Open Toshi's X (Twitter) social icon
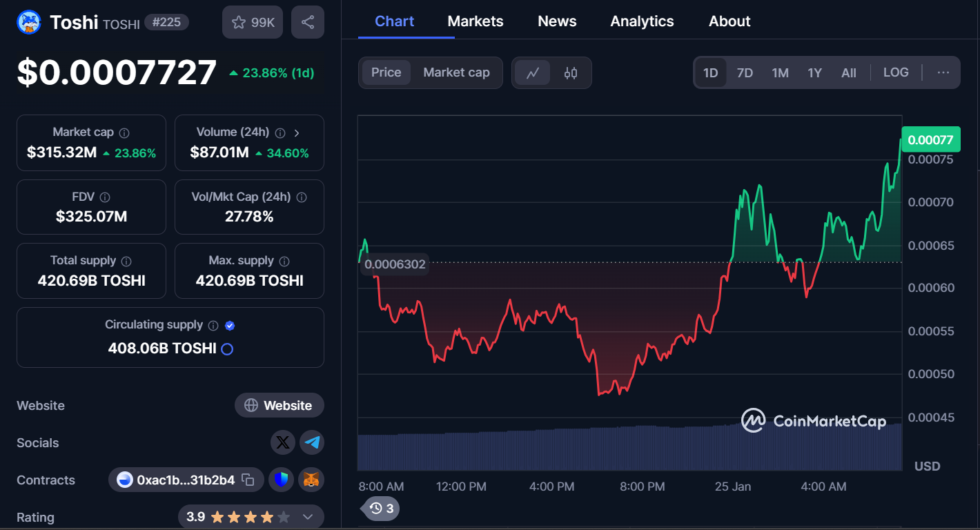This screenshot has width=980, height=530. pyautogui.click(x=283, y=442)
